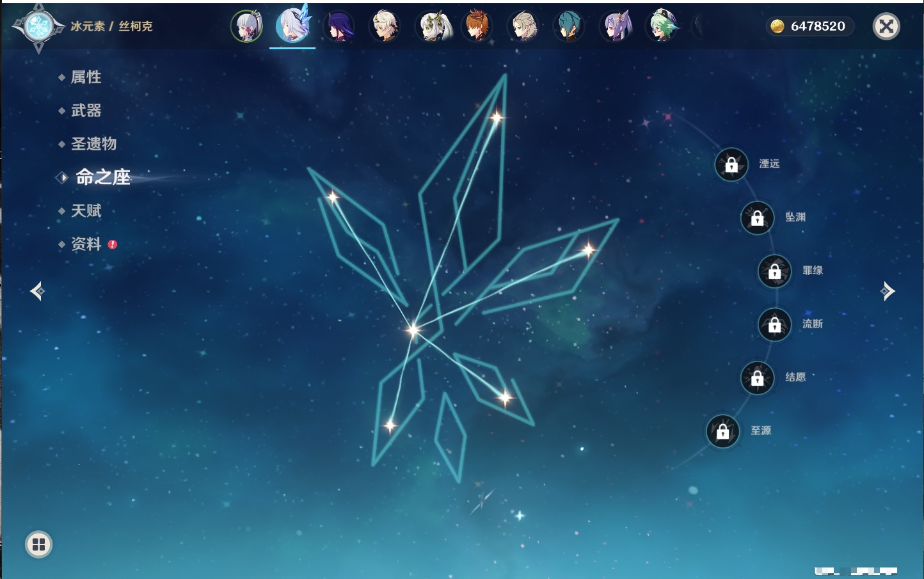Open the four-square grid menu button
The image size is (924, 579).
(38, 544)
